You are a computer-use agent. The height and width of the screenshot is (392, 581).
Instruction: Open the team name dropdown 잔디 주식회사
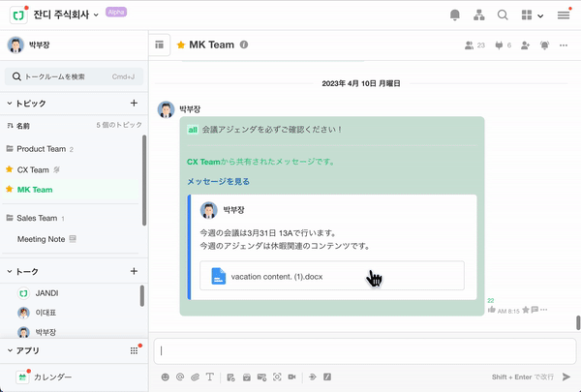(66, 15)
